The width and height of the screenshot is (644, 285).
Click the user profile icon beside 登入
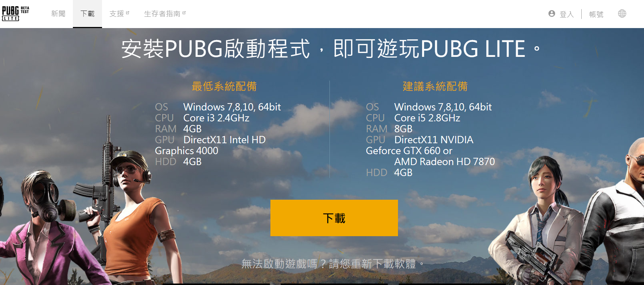[x=552, y=13]
